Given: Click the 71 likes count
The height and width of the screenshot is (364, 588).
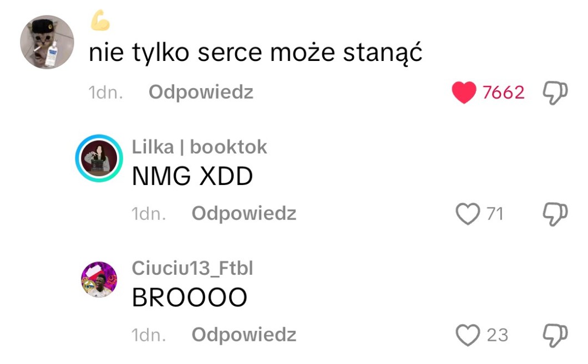Looking at the screenshot, I should click(495, 214).
